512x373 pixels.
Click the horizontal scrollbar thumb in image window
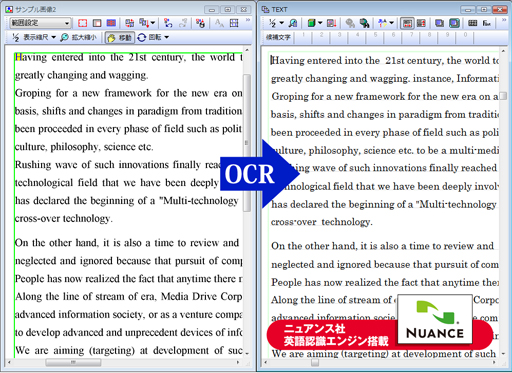73,362
